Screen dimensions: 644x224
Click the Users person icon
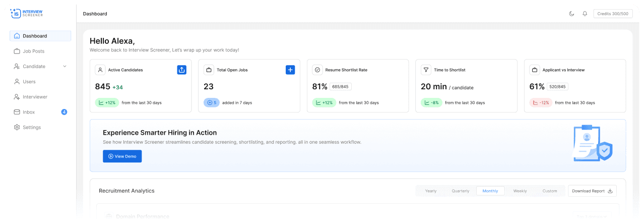coord(17,81)
